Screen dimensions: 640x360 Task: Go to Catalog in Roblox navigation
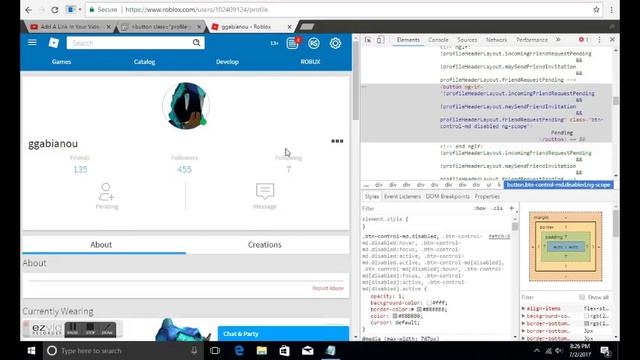point(144,62)
